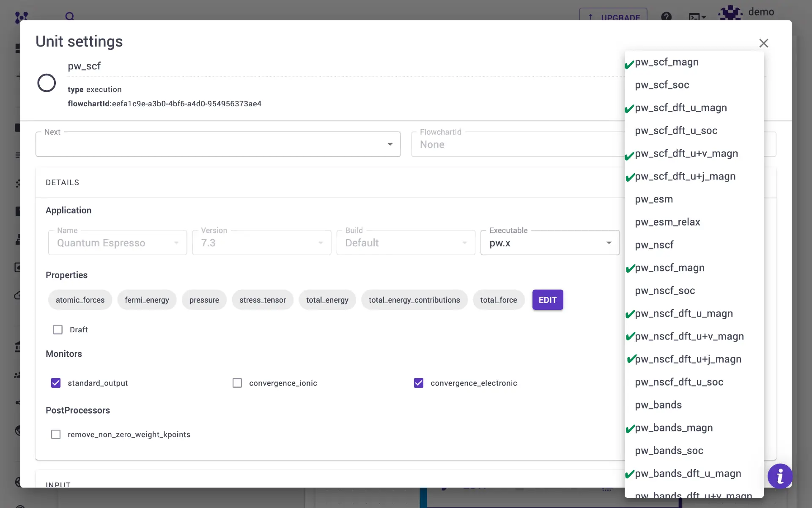Select pw_bands from the flavor list
The image size is (812, 508).
[x=658, y=405]
